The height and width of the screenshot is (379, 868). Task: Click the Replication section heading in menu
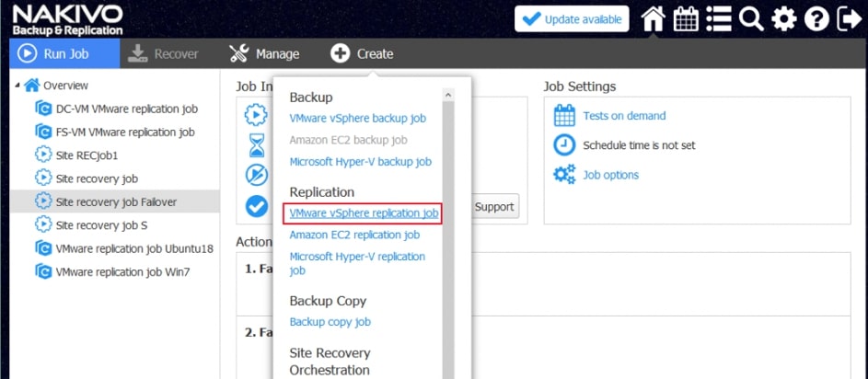click(x=321, y=192)
